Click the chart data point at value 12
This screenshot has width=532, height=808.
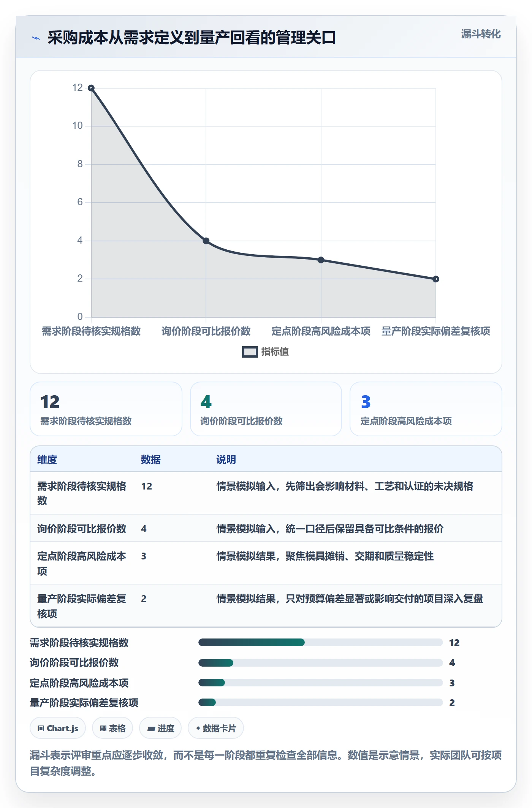[91, 88]
